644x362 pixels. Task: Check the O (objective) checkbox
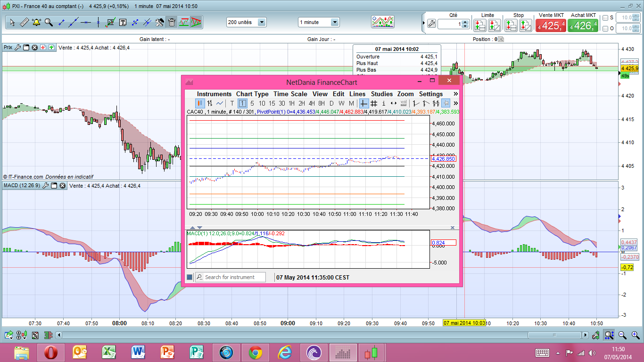point(605,29)
